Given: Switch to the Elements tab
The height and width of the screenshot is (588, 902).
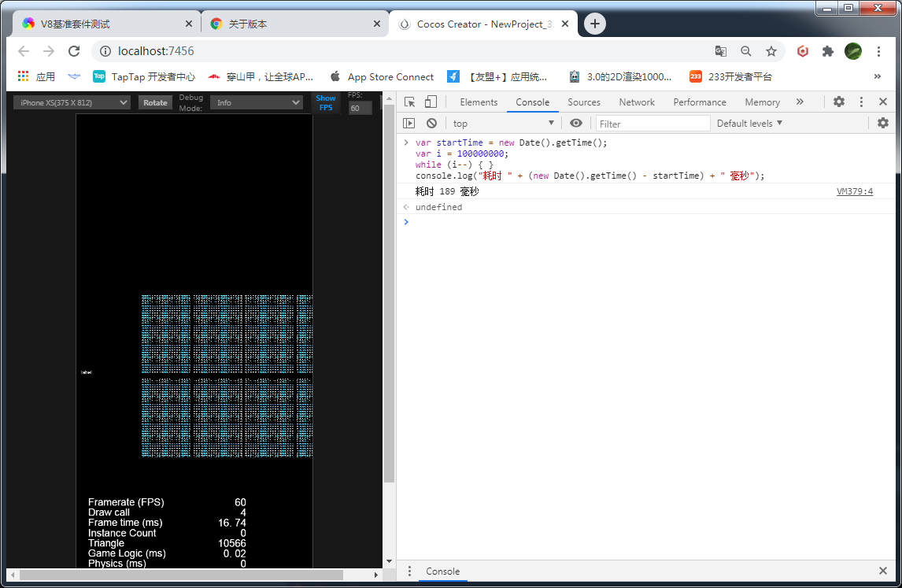Looking at the screenshot, I should click(479, 102).
